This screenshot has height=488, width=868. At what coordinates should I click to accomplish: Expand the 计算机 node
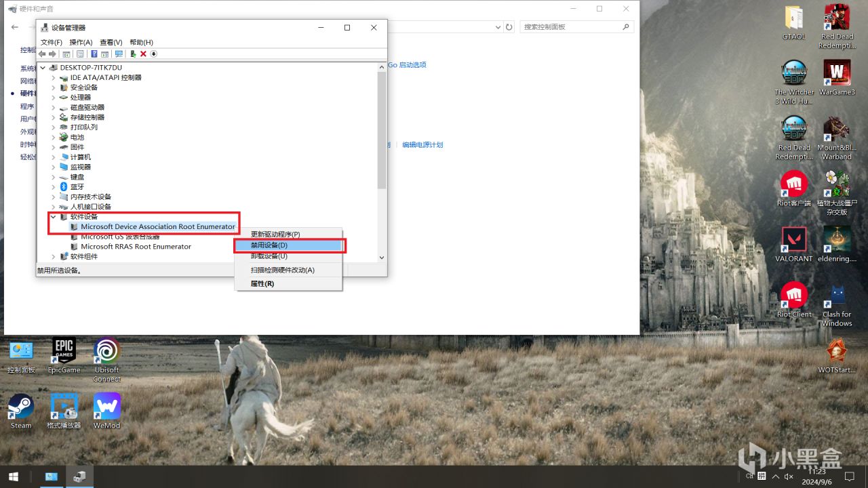click(x=54, y=157)
